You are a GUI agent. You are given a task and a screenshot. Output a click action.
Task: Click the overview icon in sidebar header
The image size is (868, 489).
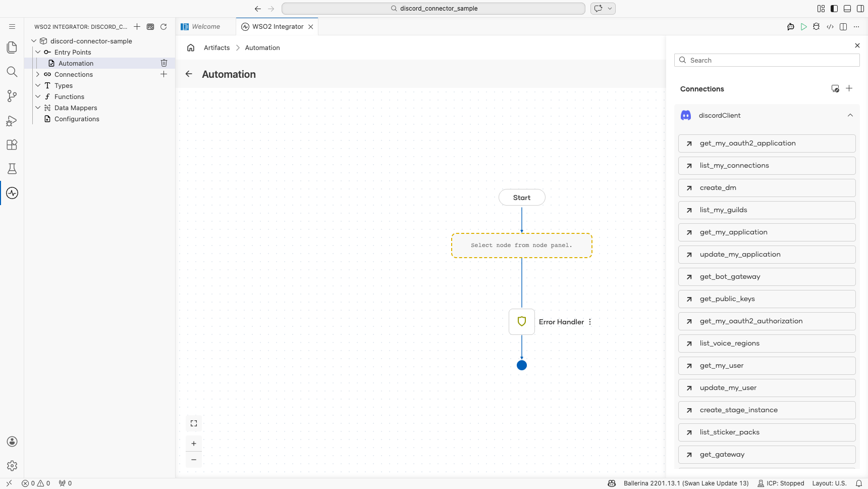150,27
